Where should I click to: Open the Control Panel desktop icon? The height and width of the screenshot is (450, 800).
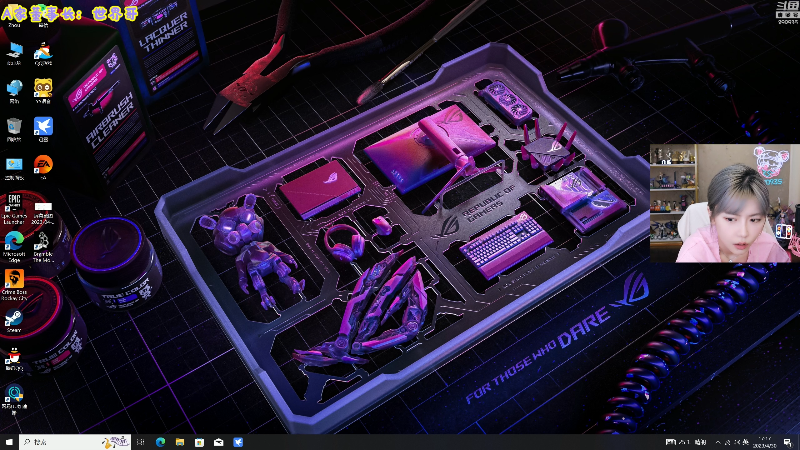tap(14, 168)
